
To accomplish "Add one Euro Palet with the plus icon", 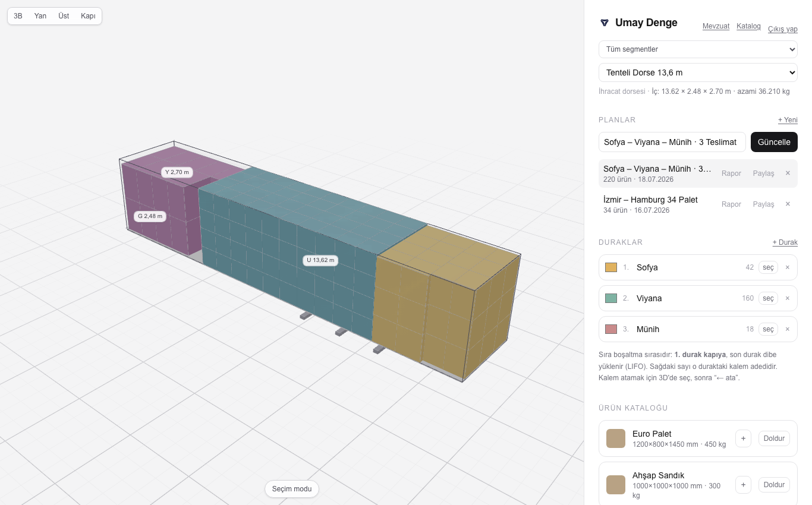I will tap(743, 438).
